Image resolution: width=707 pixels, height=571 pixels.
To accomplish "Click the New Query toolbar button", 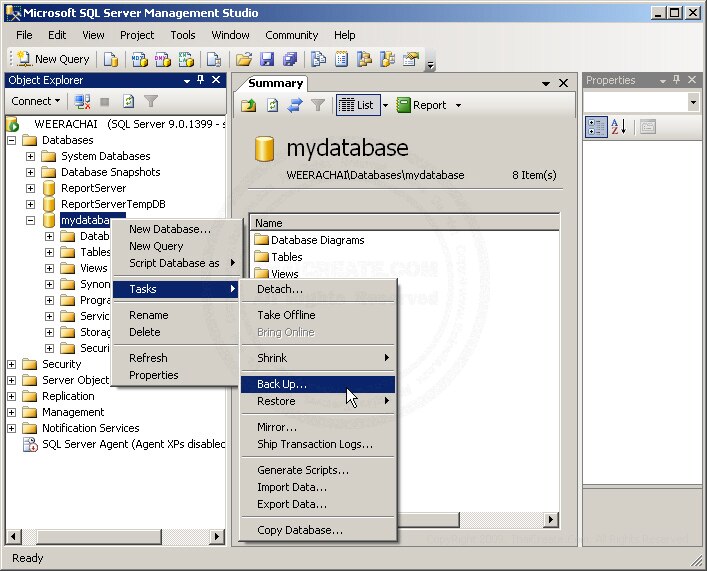I will 53,59.
